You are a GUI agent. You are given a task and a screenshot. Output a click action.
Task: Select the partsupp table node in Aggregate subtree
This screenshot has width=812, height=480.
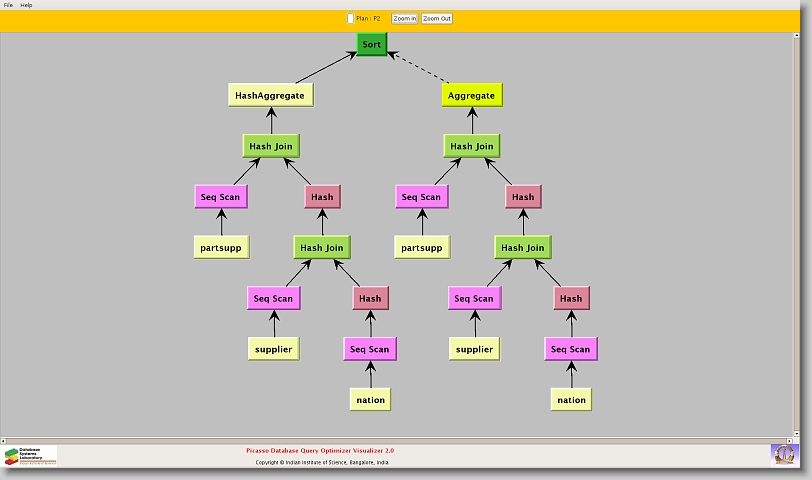click(x=421, y=247)
